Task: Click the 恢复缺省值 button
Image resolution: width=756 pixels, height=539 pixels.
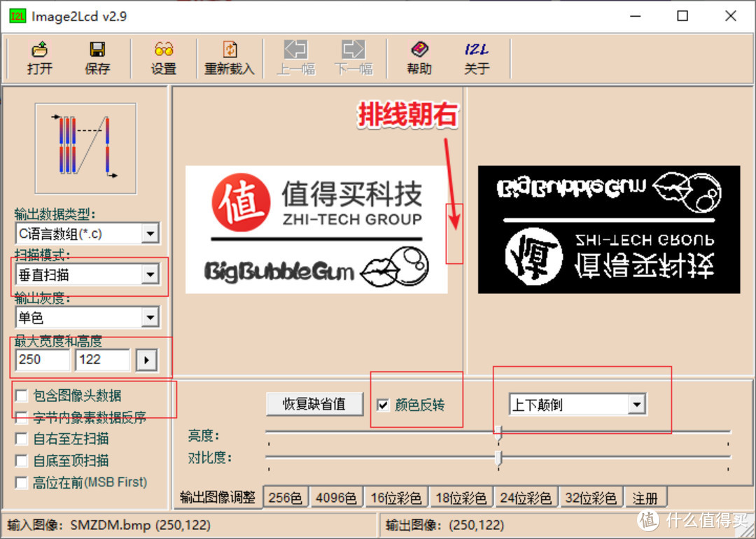Action: coord(314,404)
